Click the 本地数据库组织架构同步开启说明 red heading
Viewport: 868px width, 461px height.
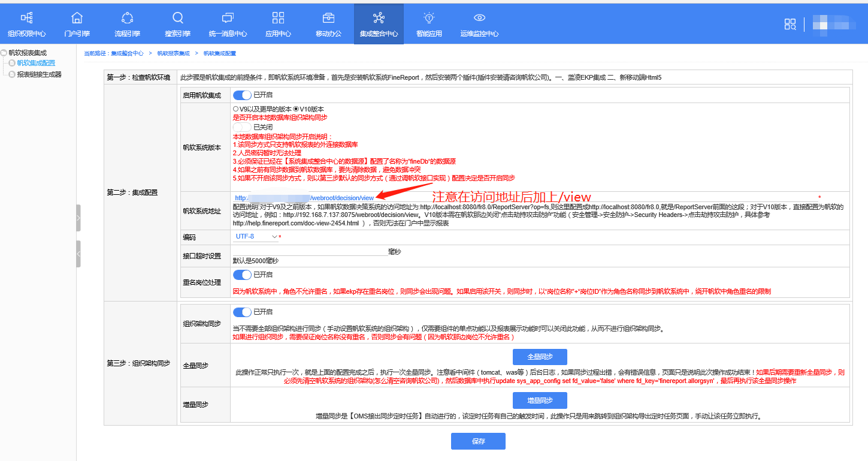click(x=282, y=137)
